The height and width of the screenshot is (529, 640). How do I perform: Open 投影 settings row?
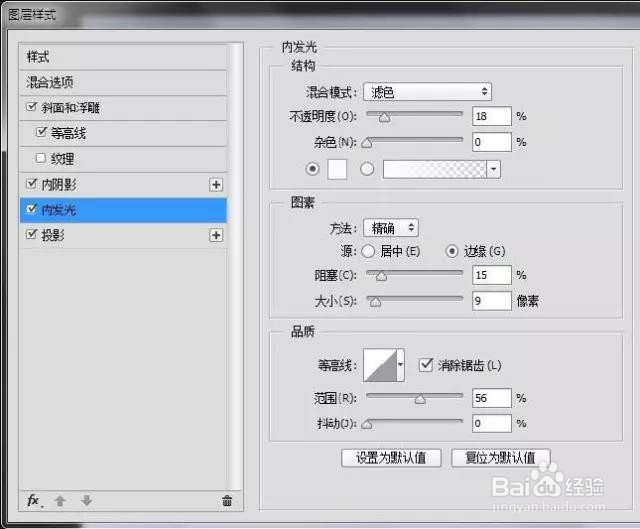[x=123, y=235]
